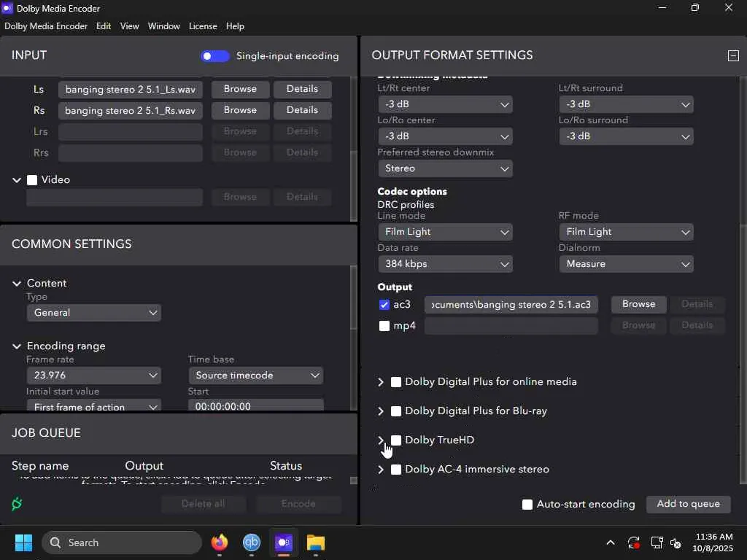Open Lt/Rt center dropdown

pos(446,104)
